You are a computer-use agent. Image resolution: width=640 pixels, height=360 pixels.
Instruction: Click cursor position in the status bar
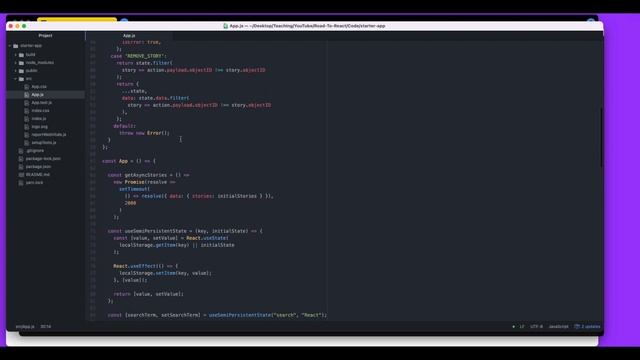(46, 327)
